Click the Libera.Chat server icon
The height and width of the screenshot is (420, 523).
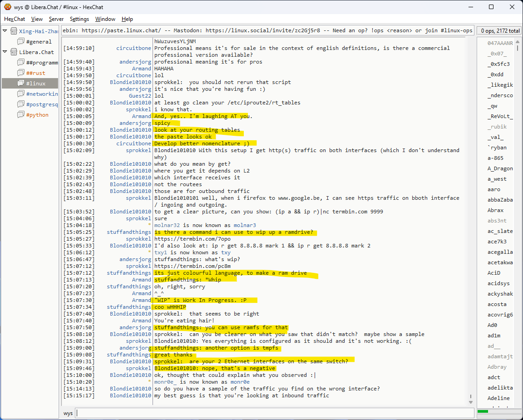pos(13,52)
